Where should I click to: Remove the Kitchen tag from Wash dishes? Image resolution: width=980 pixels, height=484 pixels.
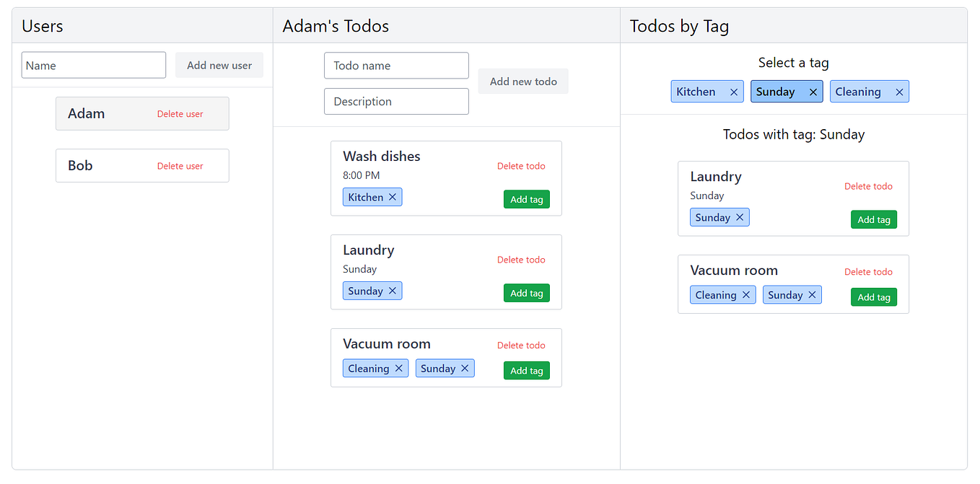(x=393, y=196)
